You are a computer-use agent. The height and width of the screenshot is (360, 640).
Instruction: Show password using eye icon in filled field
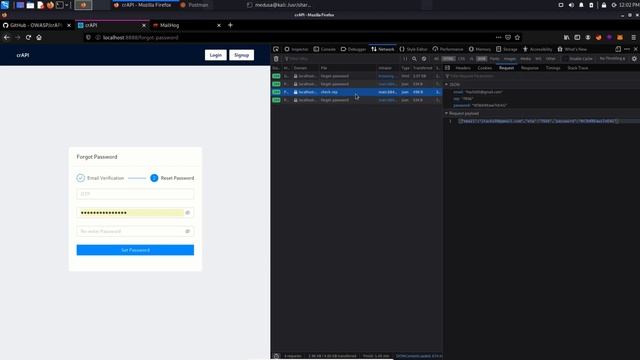[188, 213]
